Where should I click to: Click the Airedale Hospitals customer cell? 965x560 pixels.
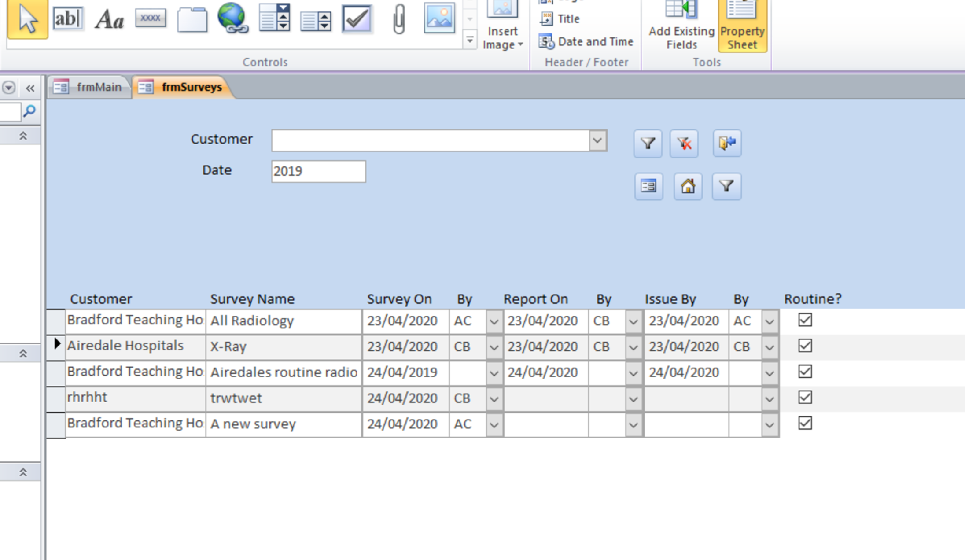pyautogui.click(x=136, y=346)
